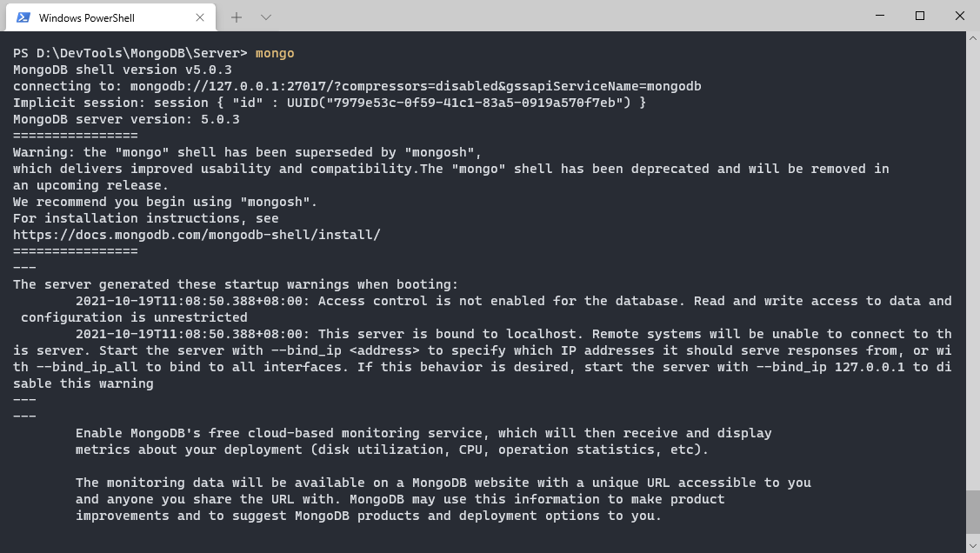
Task: Click the typed "mongo" command text
Action: (x=275, y=53)
